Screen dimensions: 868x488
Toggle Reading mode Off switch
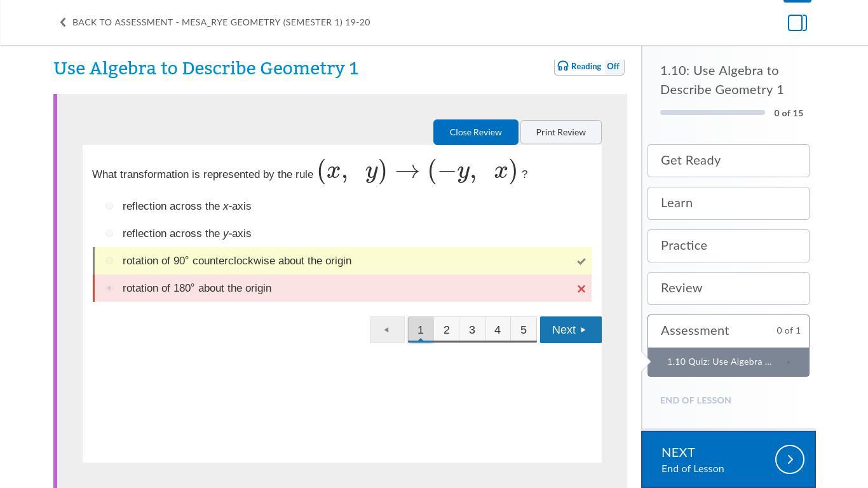[x=613, y=66]
